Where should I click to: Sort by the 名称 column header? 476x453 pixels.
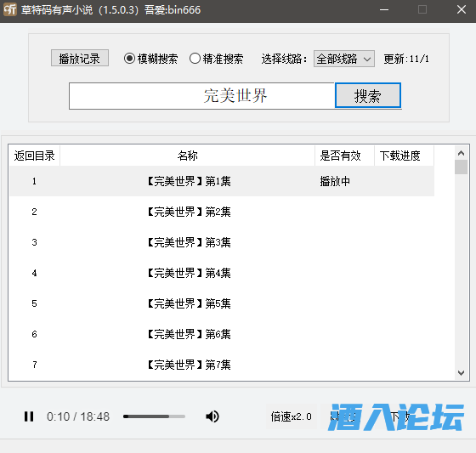[x=187, y=156]
